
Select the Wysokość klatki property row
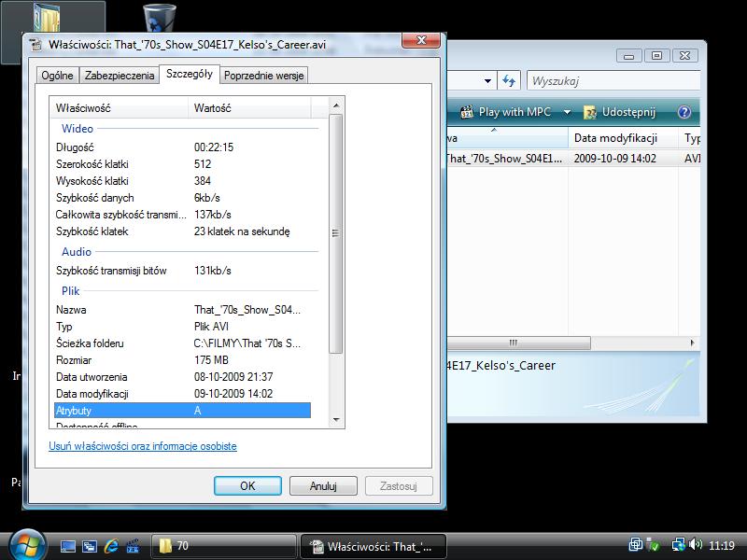(182, 181)
